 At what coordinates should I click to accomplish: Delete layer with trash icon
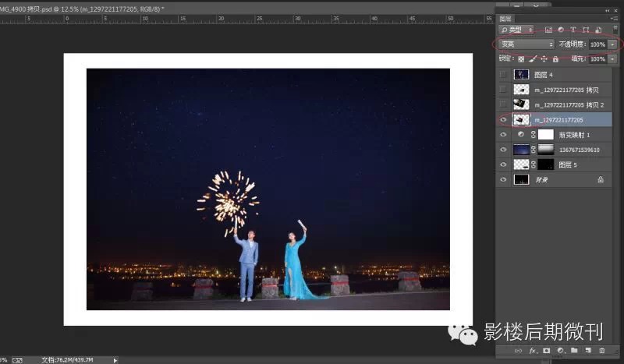click(602, 351)
